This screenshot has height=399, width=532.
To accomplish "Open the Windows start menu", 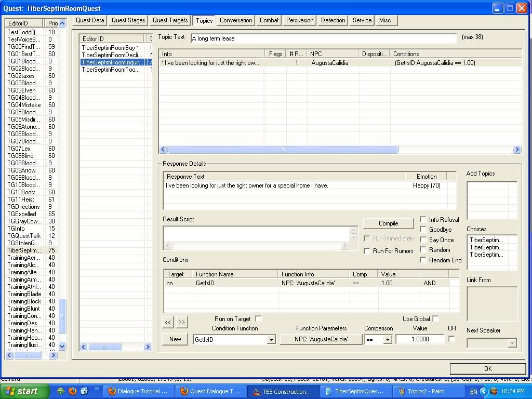I will coord(25,391).
